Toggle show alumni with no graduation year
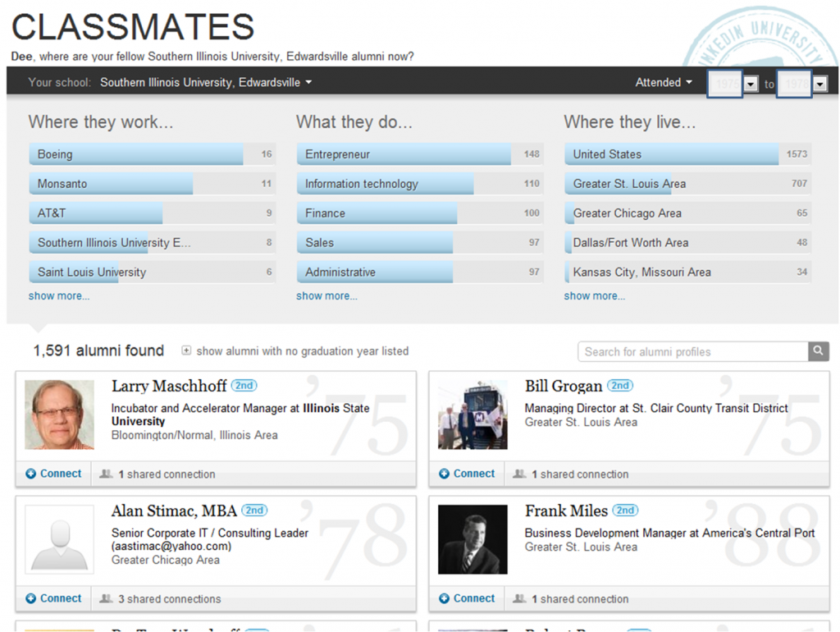This screenshot has height=632, width=840. 186,350
